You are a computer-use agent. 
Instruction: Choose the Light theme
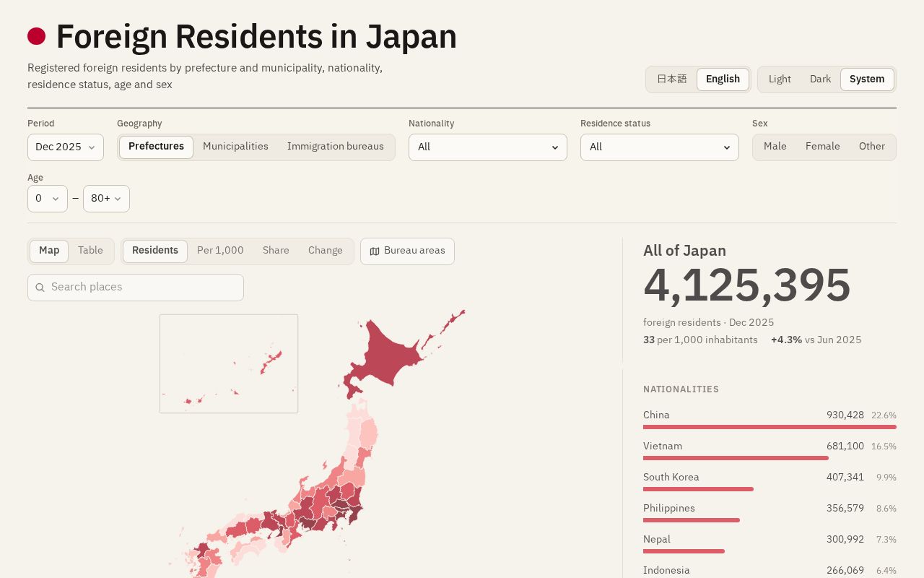[780, 79]
